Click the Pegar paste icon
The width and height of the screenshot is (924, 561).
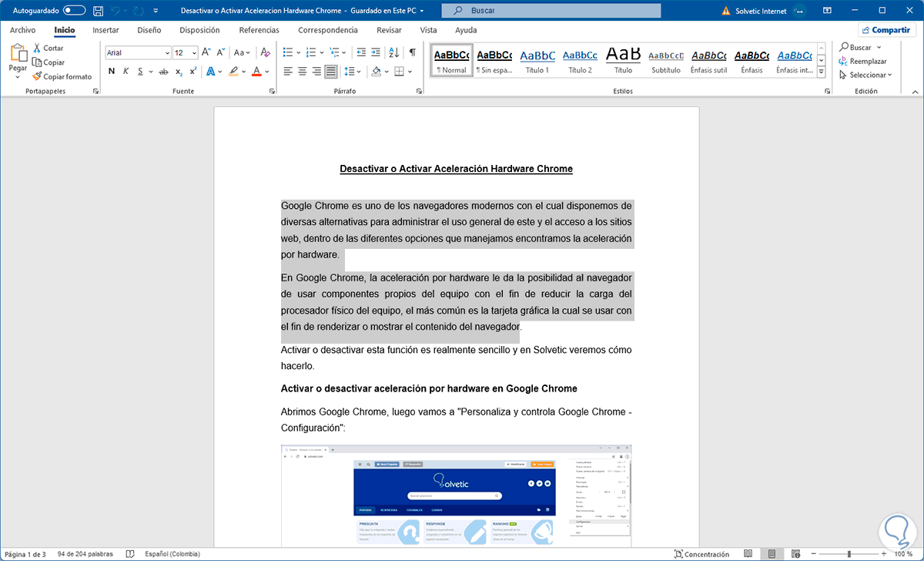(18, 53)
